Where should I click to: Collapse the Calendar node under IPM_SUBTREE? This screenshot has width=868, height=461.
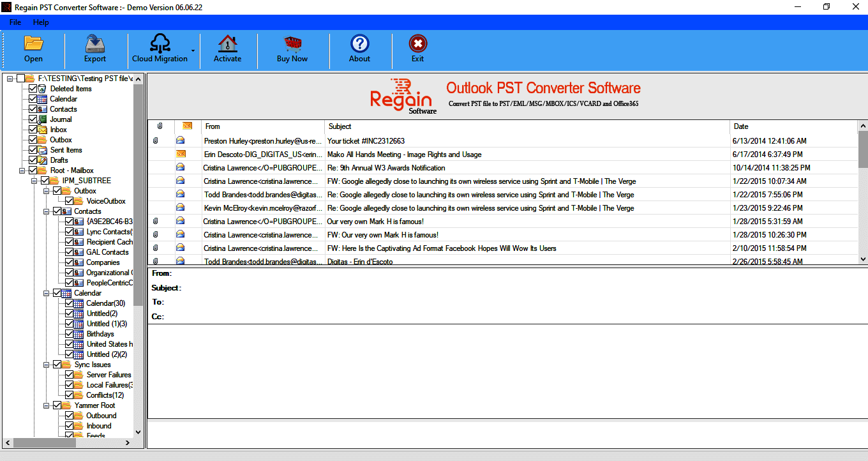click(47, 293)
